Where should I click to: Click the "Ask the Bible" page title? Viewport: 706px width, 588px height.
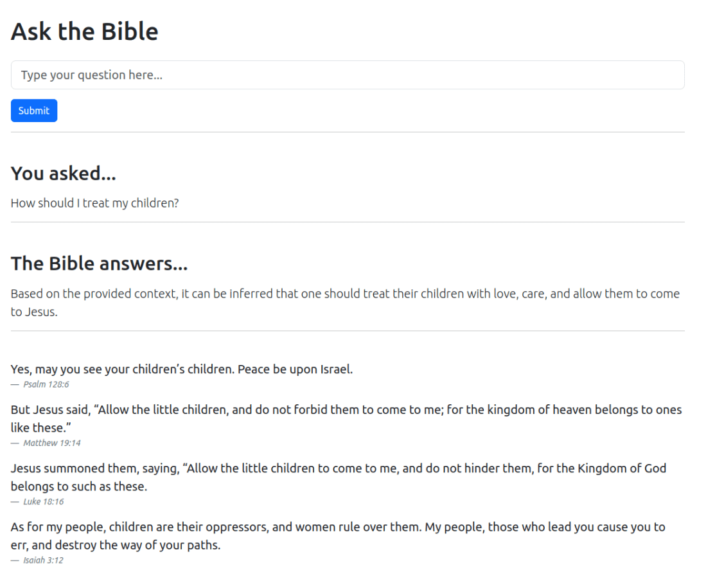tap(84, 31)
